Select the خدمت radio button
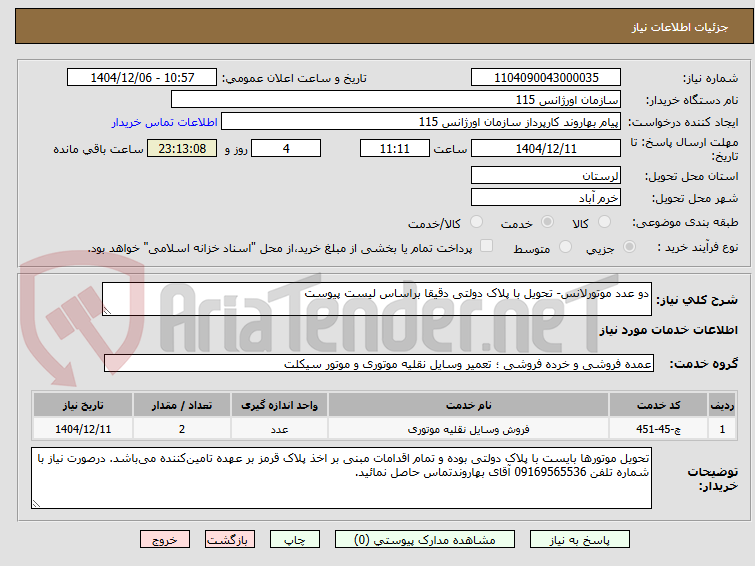Screen dimensions: 755x566 coord(547,222)
